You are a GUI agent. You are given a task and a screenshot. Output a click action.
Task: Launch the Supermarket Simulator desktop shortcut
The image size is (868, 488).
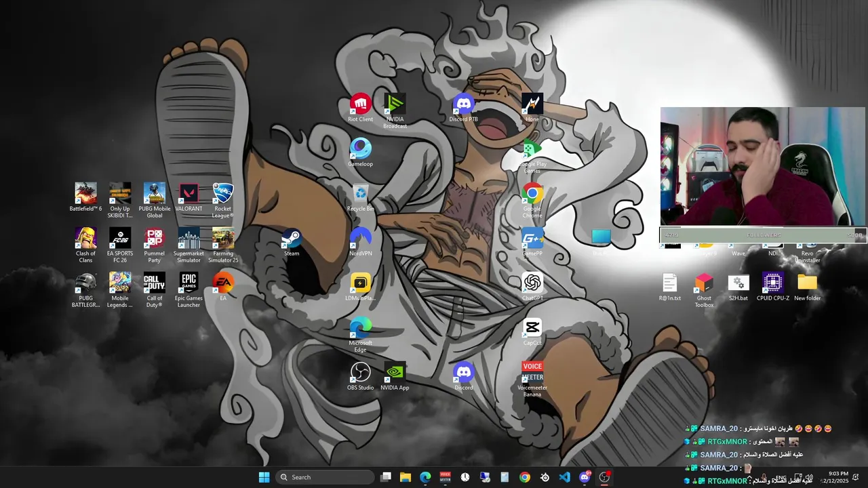pos(189,245)
